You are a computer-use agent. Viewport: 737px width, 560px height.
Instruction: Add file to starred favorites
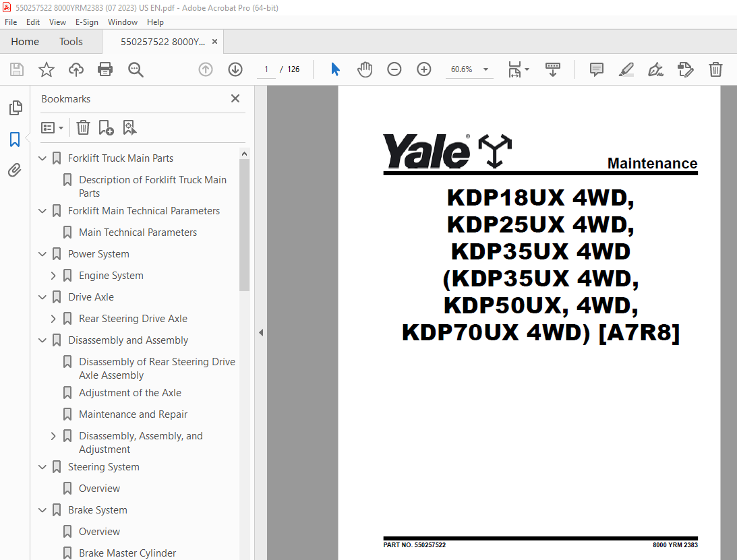46,69
